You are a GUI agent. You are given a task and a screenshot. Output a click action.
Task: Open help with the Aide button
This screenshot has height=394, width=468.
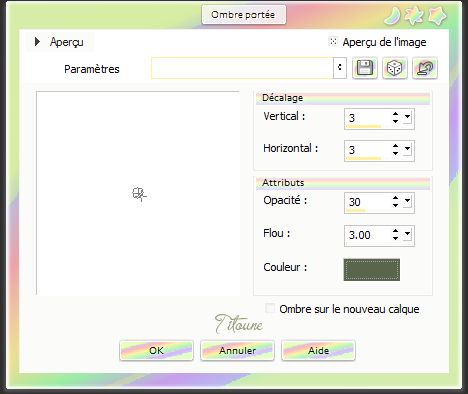pos(318,350)
